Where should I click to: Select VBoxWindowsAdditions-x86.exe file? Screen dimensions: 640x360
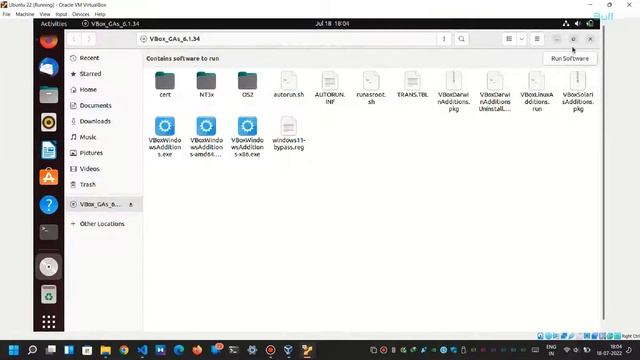click(247, 137)
